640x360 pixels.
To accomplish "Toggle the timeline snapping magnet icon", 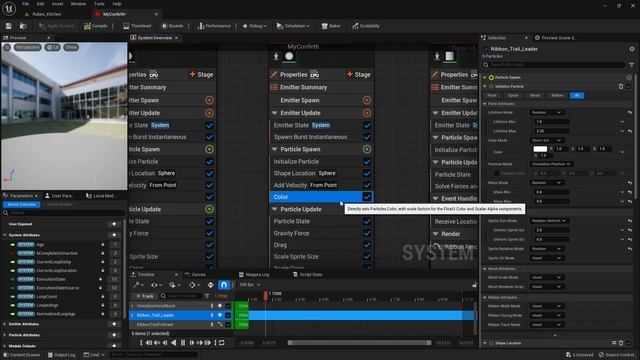I will [x=224, y=284].
